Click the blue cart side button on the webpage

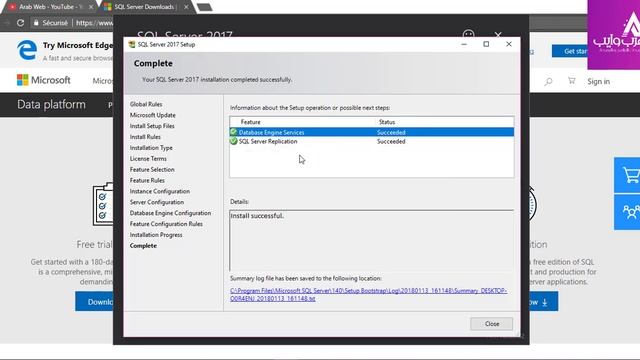[x=627, y=175]
